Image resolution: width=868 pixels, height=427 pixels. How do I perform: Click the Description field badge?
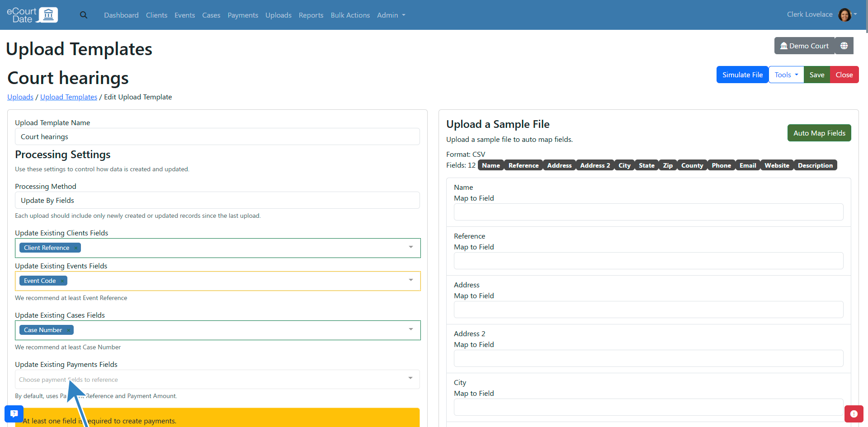point(815,165)
